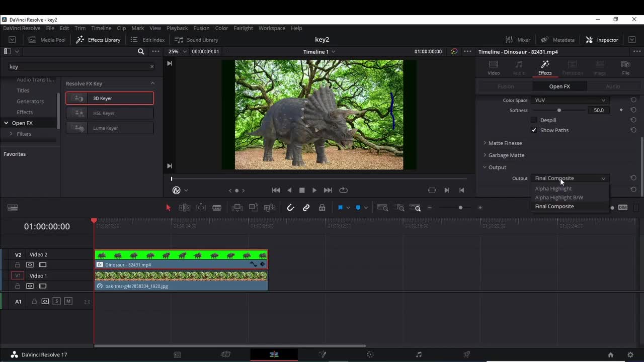Select Generators in effects list
The image size is (644, 362).
[30, 101]
